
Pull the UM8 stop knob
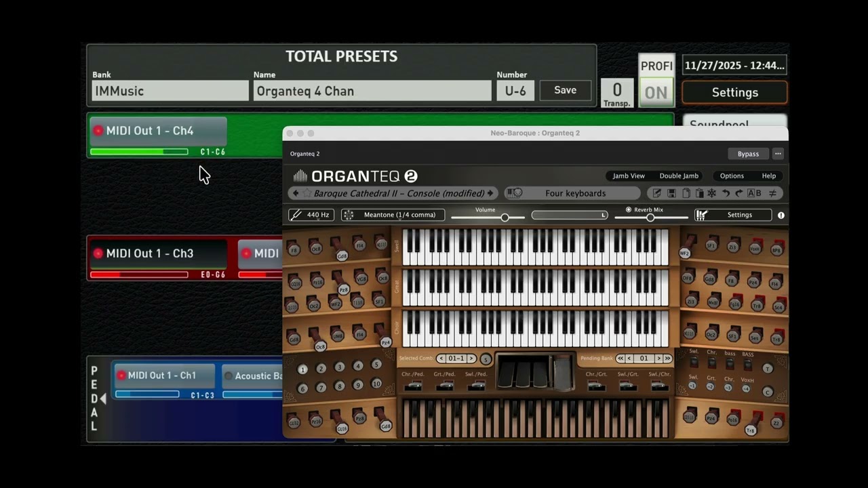pos(338,335)
